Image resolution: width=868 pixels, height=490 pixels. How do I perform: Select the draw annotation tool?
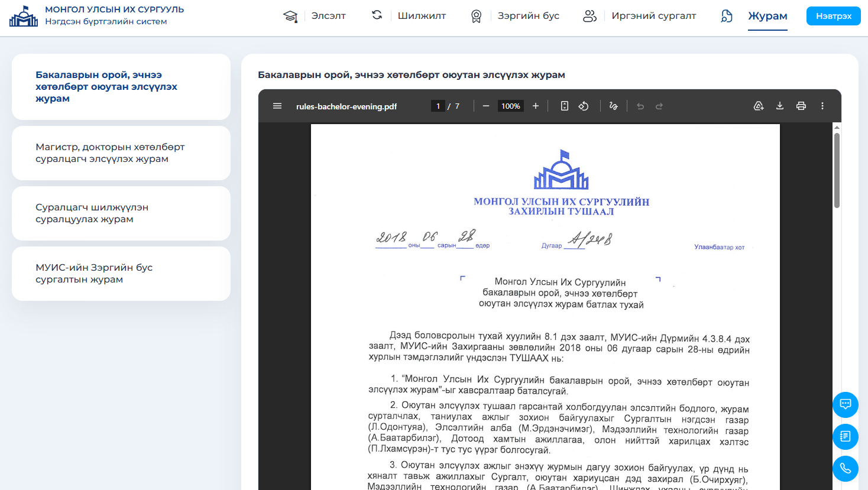613,106
